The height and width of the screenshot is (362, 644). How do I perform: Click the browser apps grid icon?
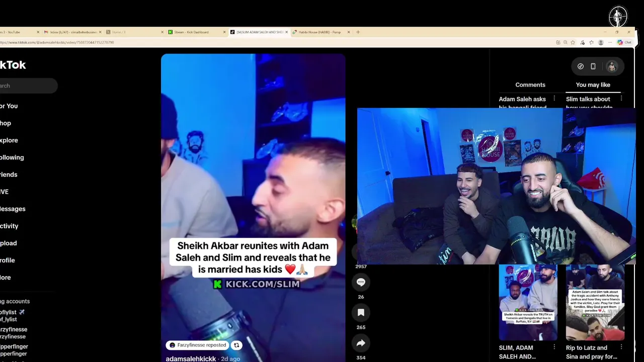(557, 42)
